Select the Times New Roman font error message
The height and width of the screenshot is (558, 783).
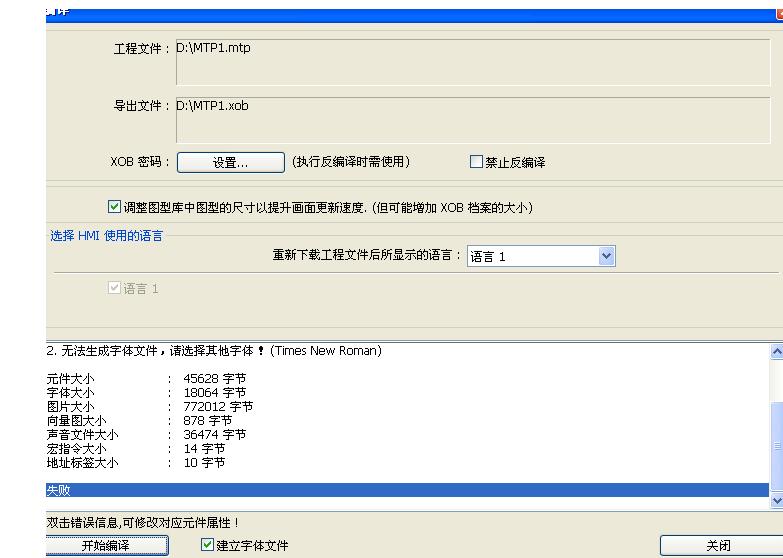[x=215, y=351]
